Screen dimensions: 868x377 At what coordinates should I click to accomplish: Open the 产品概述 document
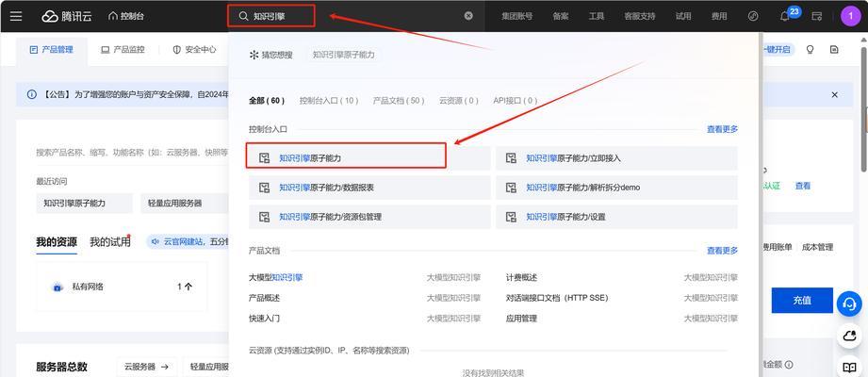(264, 298)
